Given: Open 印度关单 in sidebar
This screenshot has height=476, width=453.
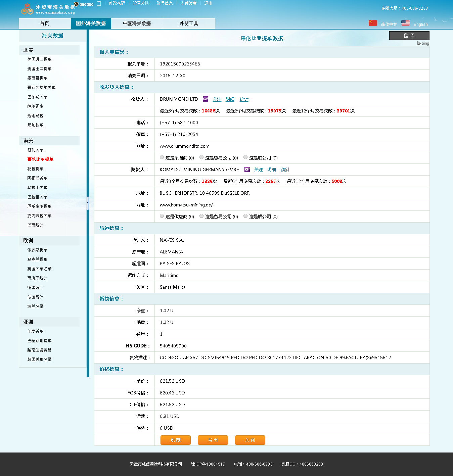Looking at the screenshot, I should point(35,331).
